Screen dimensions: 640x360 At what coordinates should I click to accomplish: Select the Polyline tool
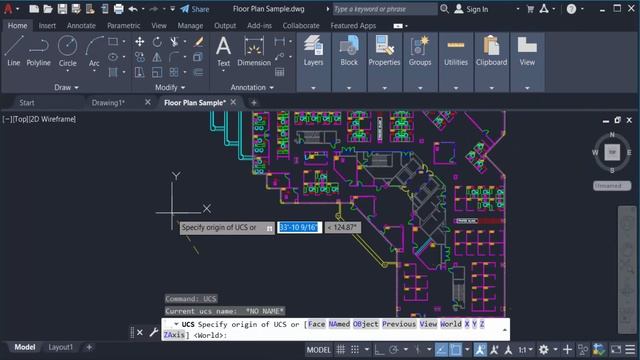click(38, 51)
